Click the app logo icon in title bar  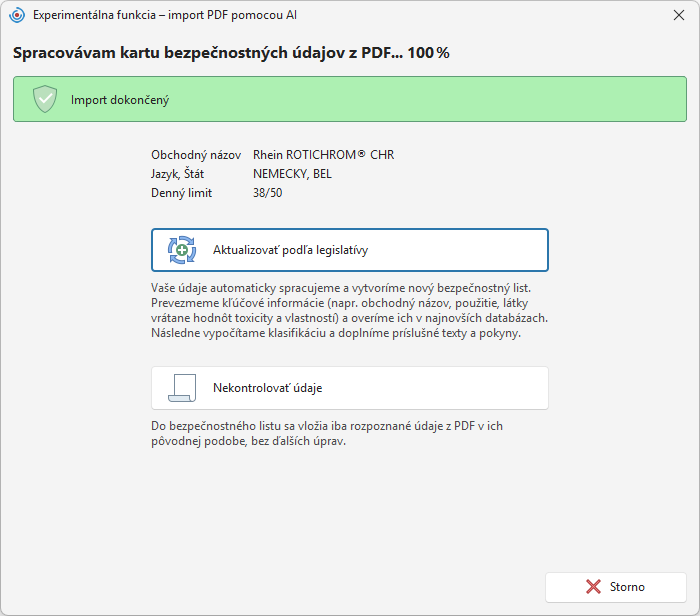[17, 15]
